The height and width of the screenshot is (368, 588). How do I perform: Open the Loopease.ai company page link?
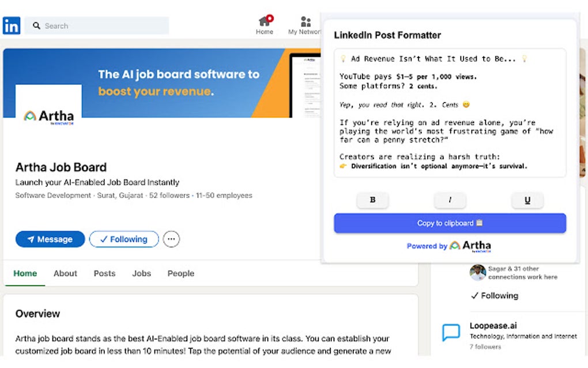[x=493, y=325]
